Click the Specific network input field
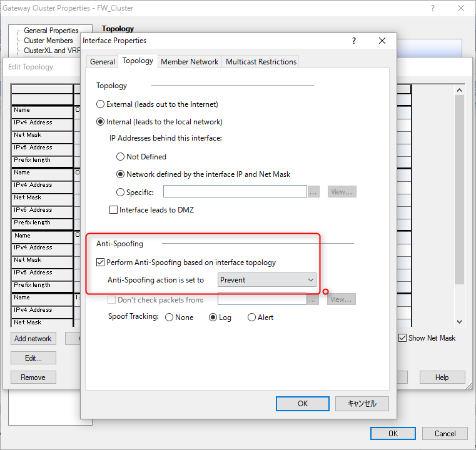 tap(235, 191)
